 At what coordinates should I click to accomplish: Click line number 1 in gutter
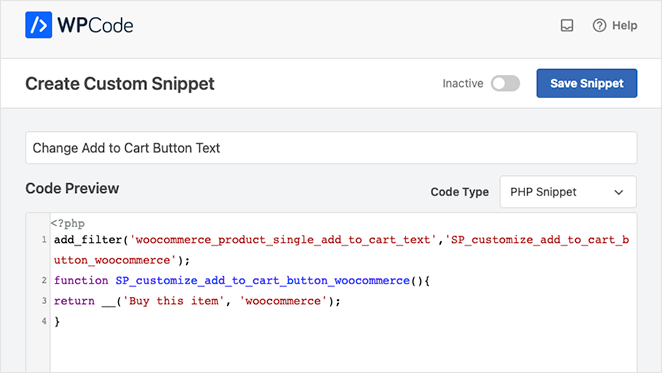coord(44,240)
